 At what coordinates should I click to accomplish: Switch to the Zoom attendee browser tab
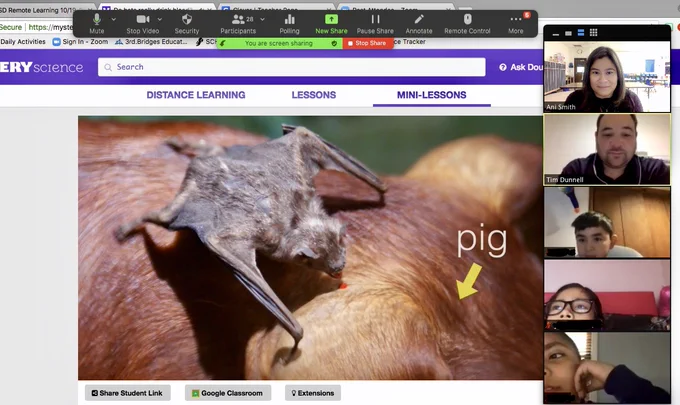click(x=396, y=9)
